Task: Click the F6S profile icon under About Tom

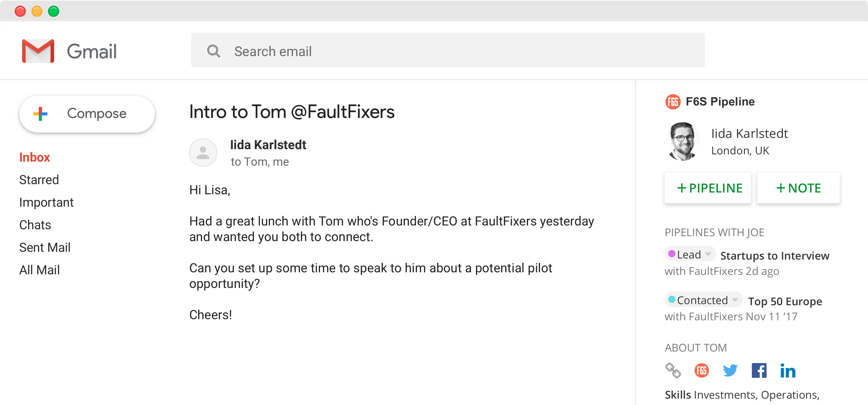Action: (x=702, y=371)
